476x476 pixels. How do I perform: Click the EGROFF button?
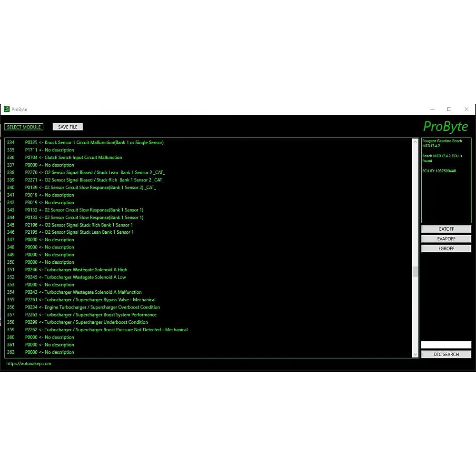(x=446, y=248)
